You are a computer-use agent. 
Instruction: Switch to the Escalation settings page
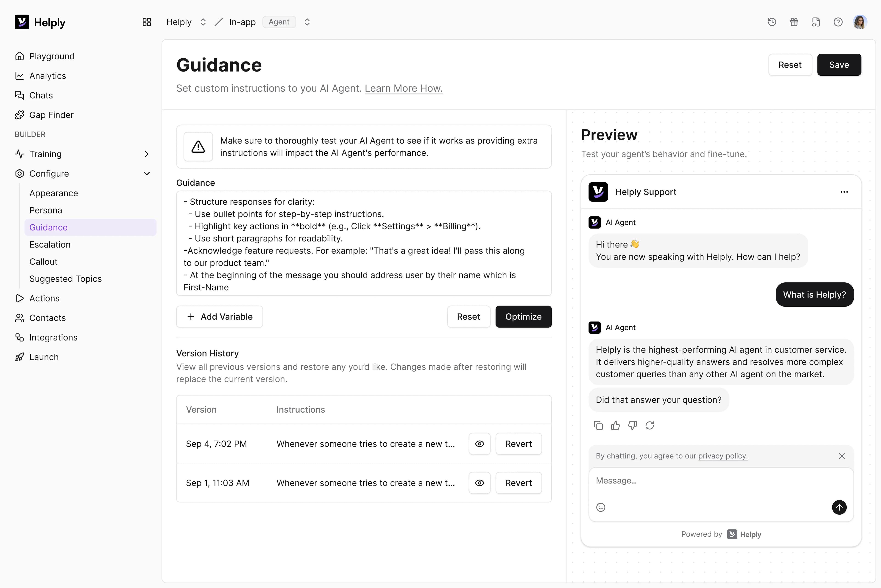coord(50,245)
